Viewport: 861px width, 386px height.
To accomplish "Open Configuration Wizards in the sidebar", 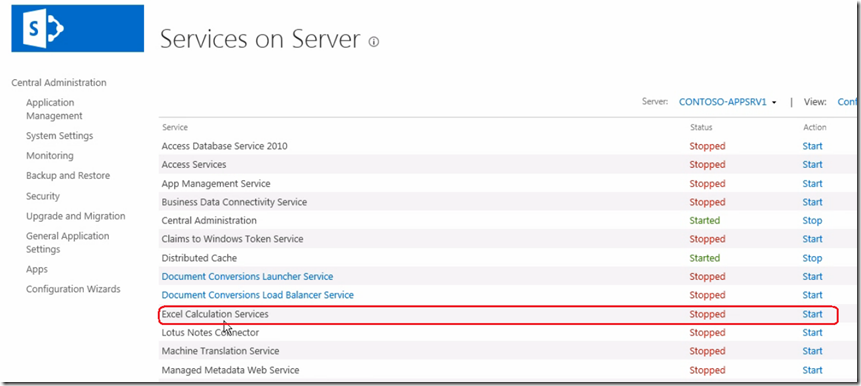I will [x=73, y=289].
